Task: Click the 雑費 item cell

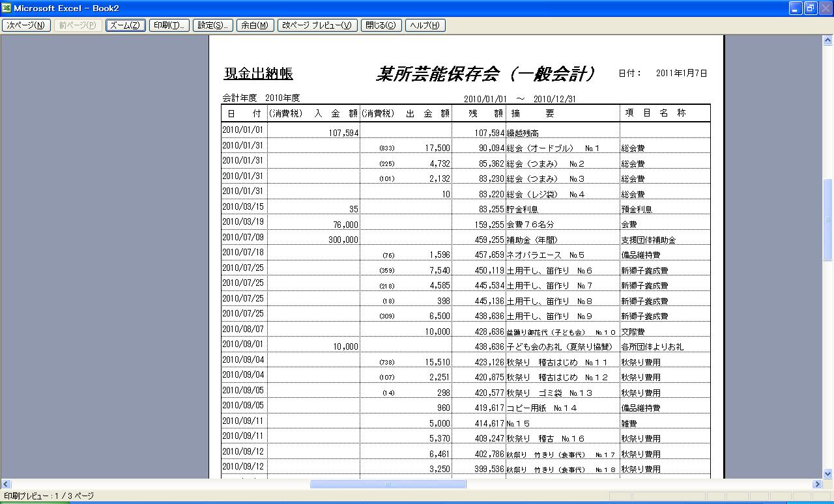Action: [629, 424]
